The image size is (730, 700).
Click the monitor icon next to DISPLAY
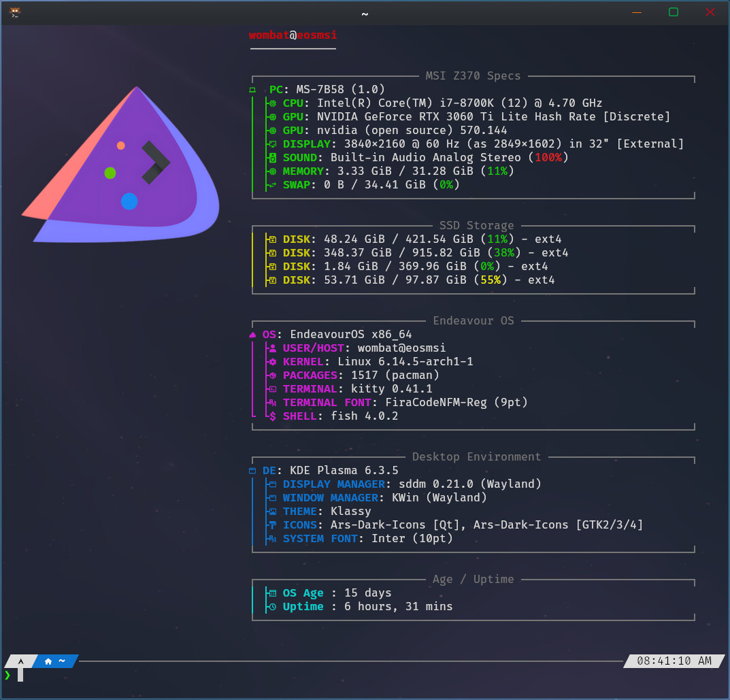[272, 144]
